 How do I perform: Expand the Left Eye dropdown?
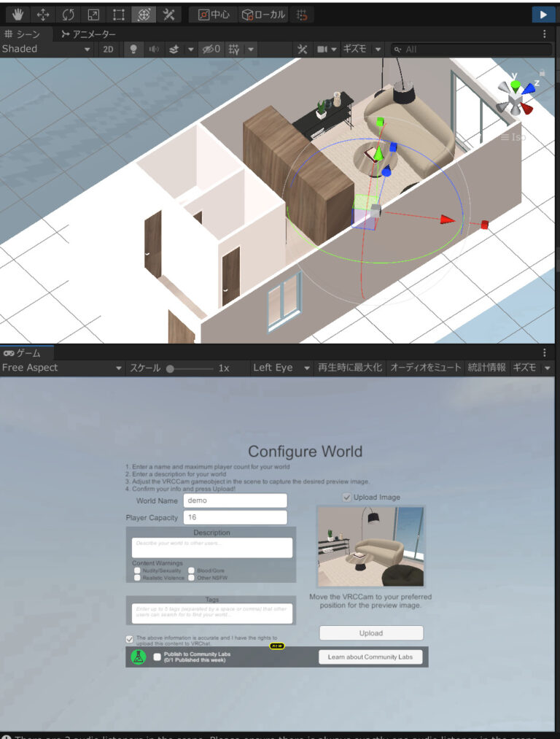(281, 368)
